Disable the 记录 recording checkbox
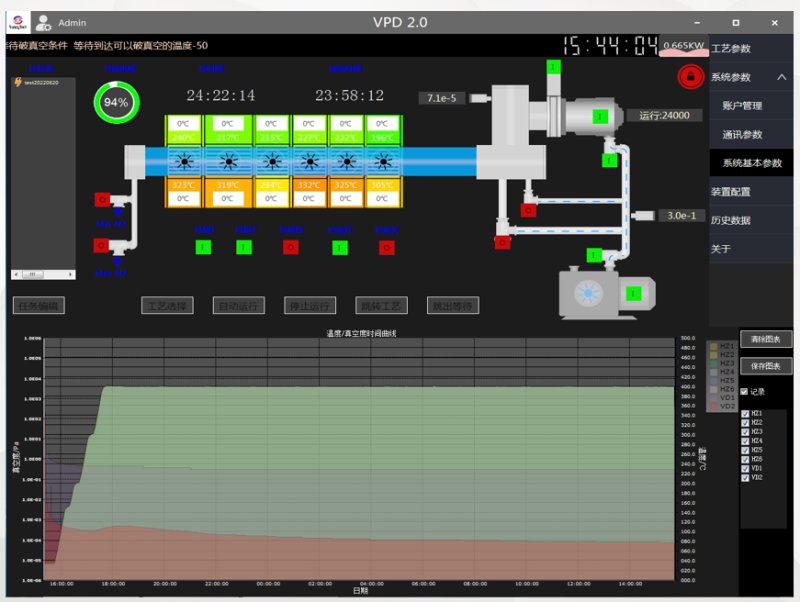The height and width of the screenshot is (602, 800). (x=744, y=391)
